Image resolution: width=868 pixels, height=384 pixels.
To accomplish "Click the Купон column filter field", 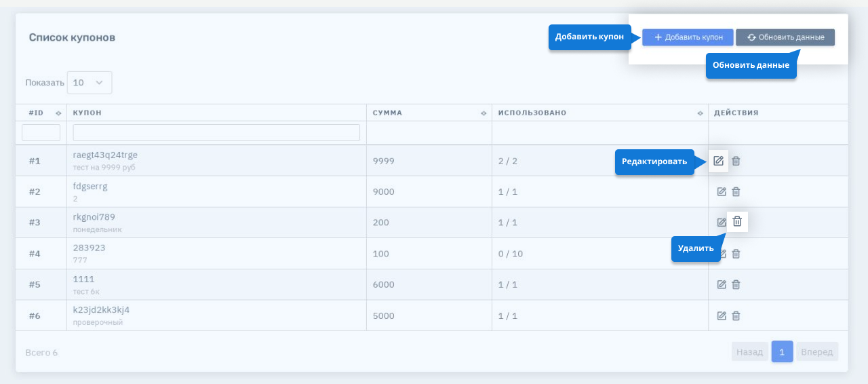I will pyautogui.click(x=216, y=133).
